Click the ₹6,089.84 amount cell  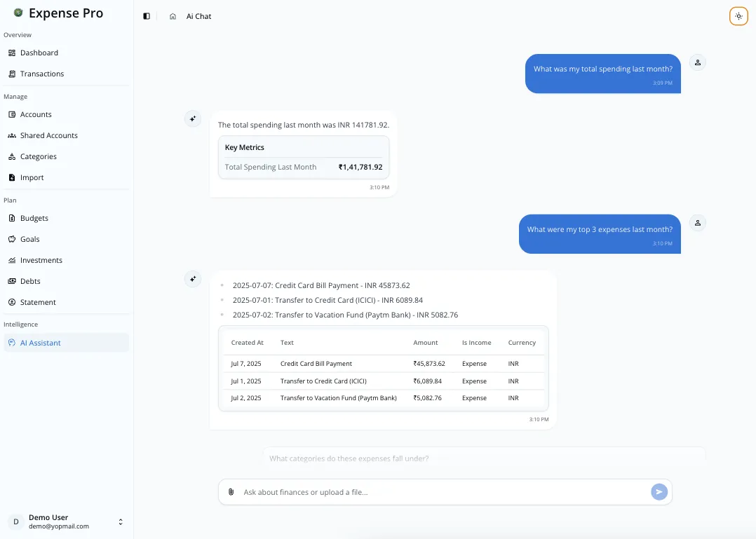coord(427,381)
